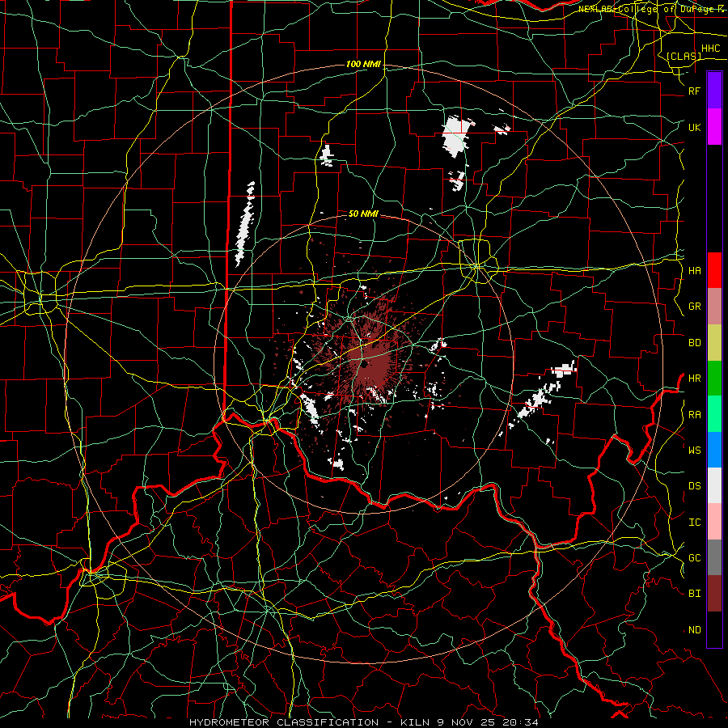This screenshot has width=728, height=728.
Task: Click the Hydrometeor Classification KILN title caption
Action: (364, 722)
